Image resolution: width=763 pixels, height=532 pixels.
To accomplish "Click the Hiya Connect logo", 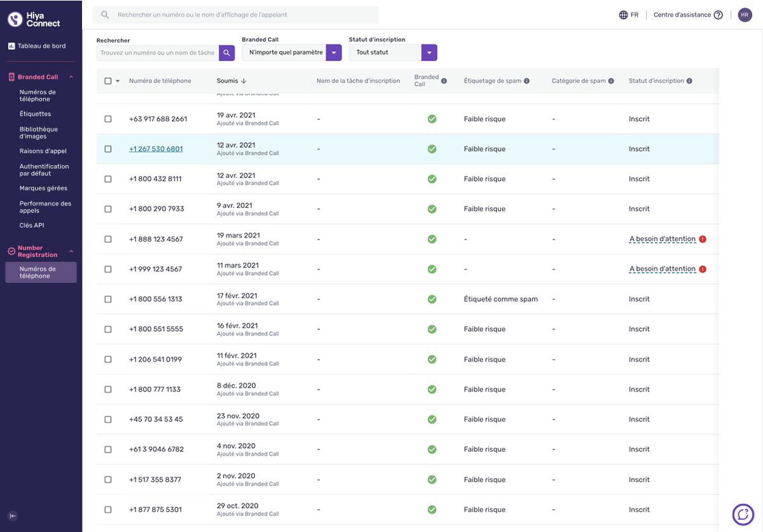I will pyautogui.click(x=34, y=19).
